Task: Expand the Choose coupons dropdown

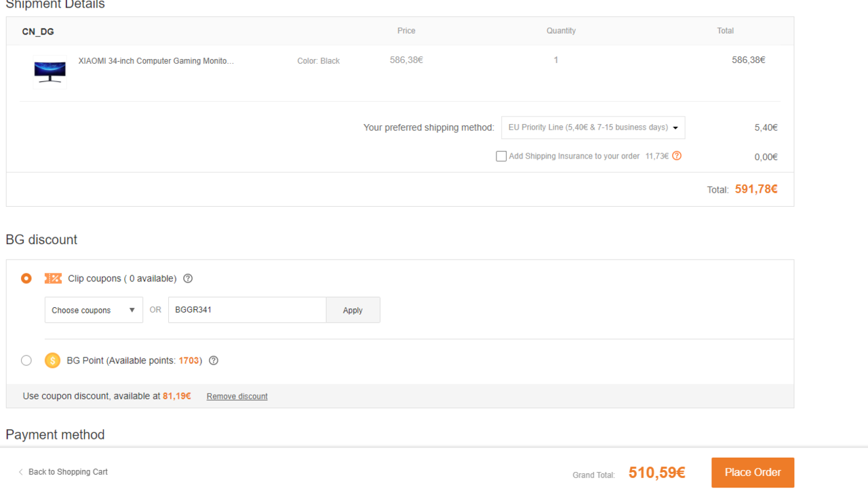Action: [x=94, y=310]
